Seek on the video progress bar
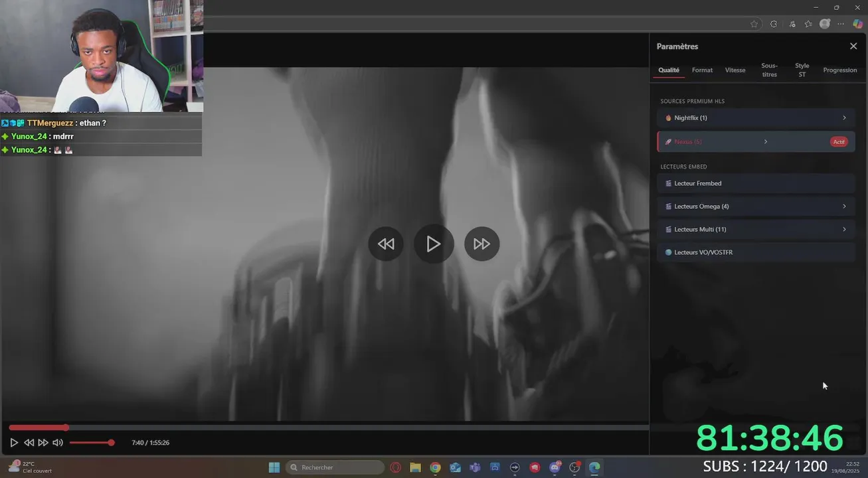The image size is (868, 478). point(329,428)
